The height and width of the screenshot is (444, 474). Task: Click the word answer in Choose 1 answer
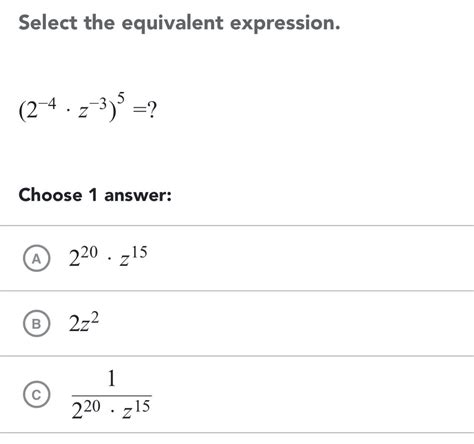tap(138, 196)
